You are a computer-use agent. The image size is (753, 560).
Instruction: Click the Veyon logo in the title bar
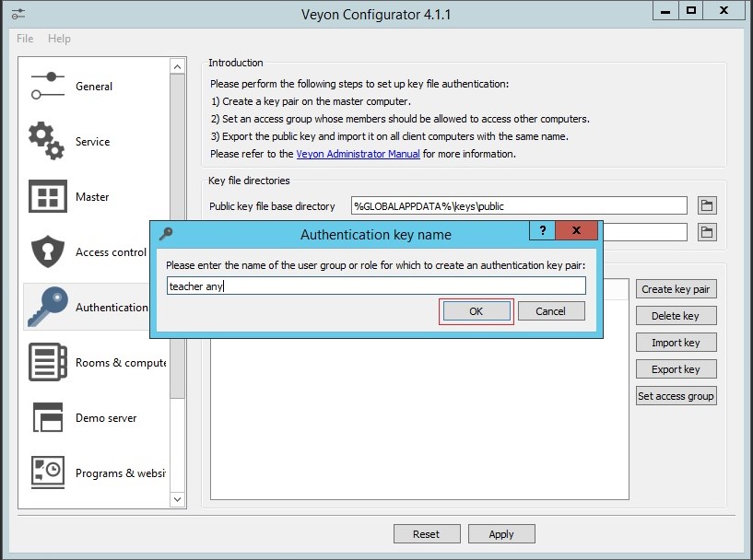coord(18,13)
